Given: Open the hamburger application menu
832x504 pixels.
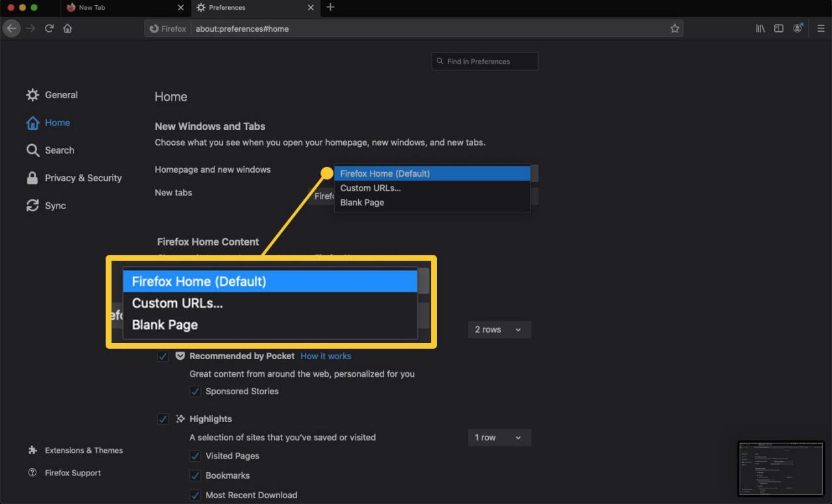Looking at the screenshot, I should point(821,29).
